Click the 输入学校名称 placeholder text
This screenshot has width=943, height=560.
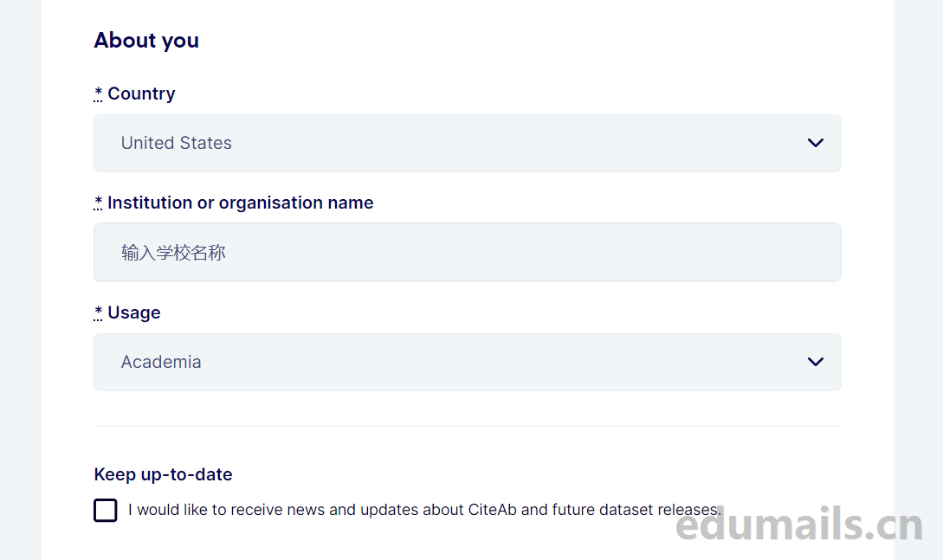(x=173, y=253)
